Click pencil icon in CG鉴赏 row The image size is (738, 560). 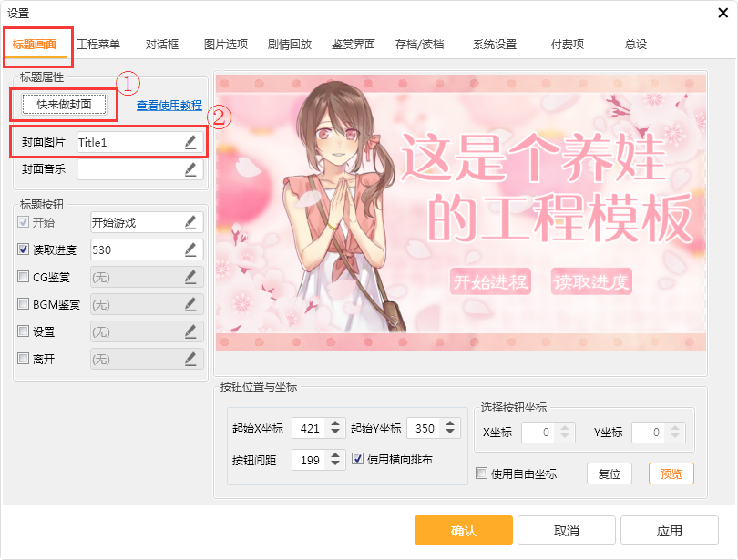coord(190,277)
